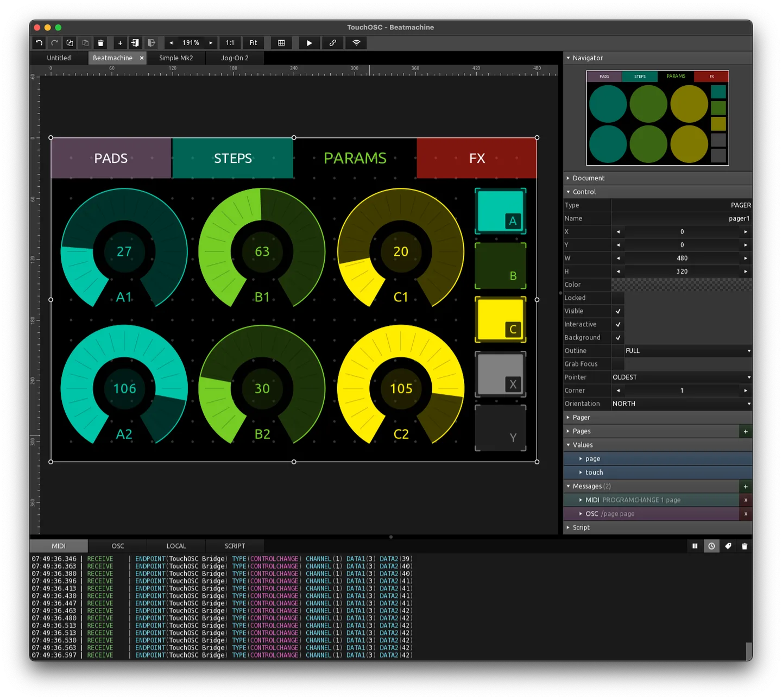The height and width of the screenshot is (700, 782).
Task: Toggle the Grab Focus checkbox
Action: [x=618, y=364]
